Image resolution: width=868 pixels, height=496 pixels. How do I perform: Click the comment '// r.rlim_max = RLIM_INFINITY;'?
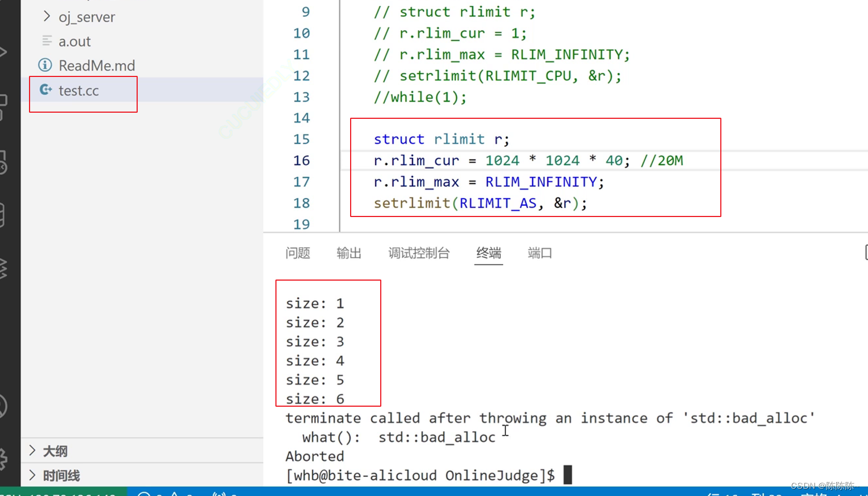click(502, 54)
